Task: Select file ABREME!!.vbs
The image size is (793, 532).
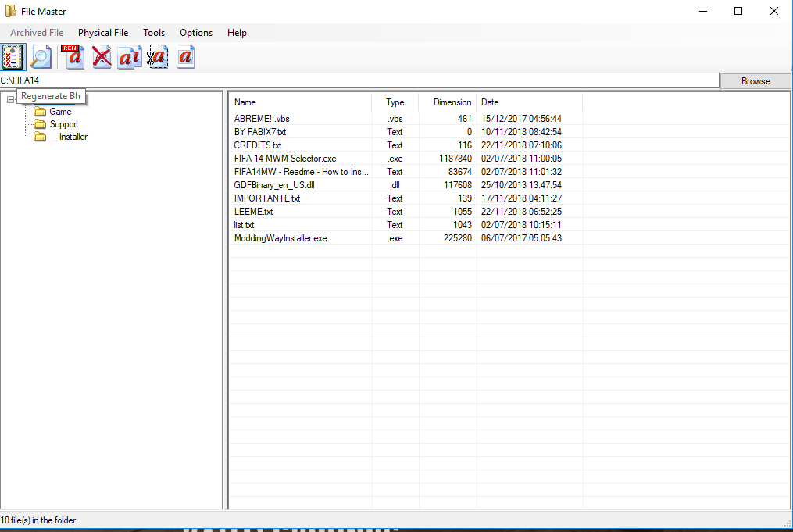Action: (x=262, y=119)
